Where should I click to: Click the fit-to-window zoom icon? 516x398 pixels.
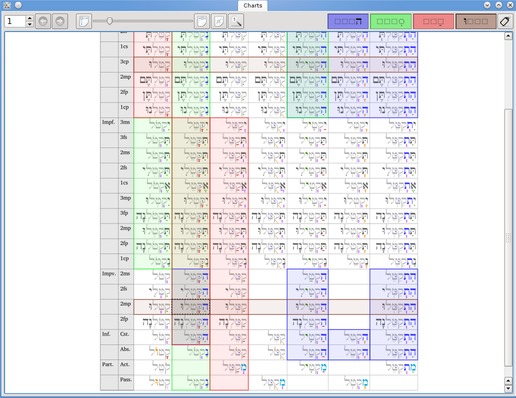point(219,21)
